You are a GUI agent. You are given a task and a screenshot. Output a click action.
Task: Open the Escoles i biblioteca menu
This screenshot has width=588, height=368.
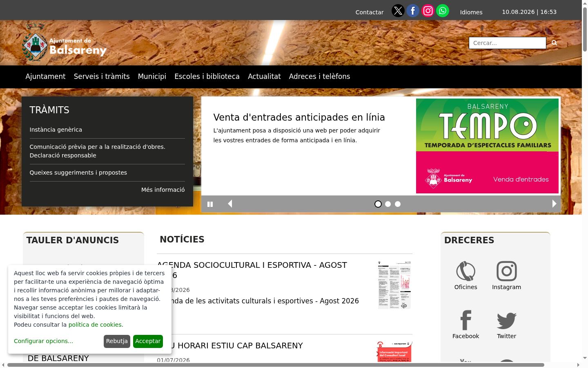click(x=207, y=76)
